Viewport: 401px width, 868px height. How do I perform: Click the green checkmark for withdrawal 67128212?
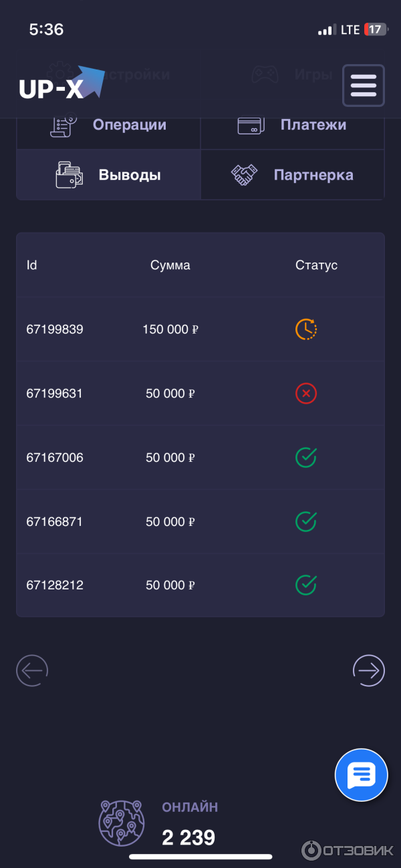[306, 585]
